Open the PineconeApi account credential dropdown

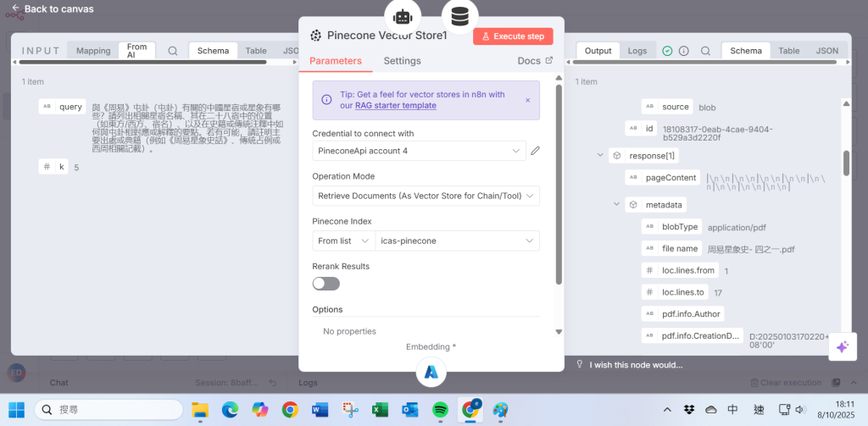419,151
